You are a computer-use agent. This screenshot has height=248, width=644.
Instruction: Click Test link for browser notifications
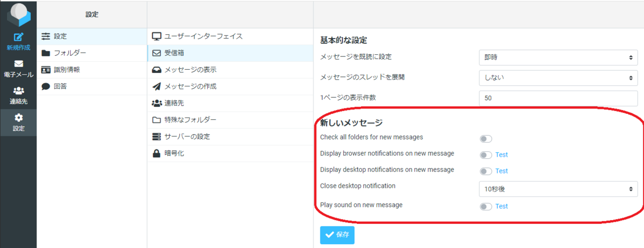click(501, 155)
